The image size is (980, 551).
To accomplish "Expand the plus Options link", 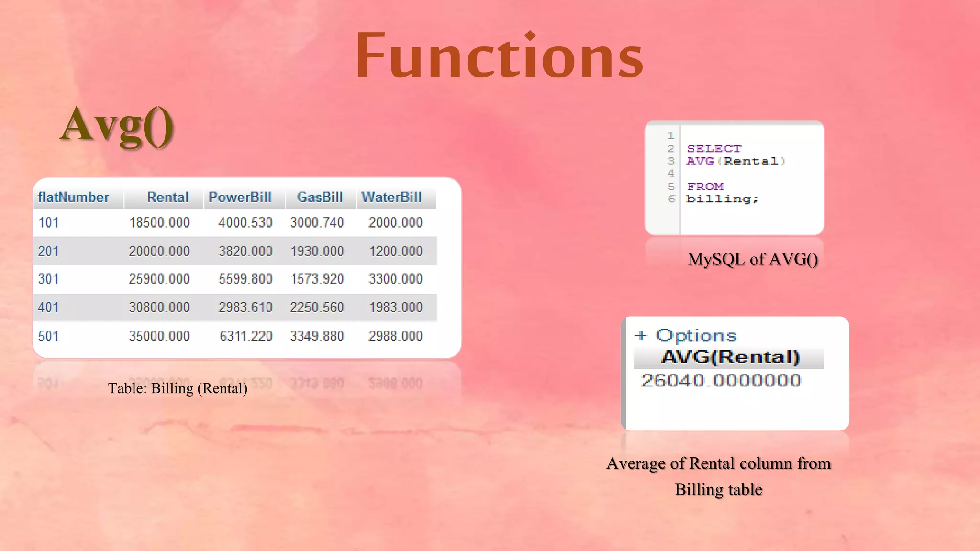I will [x=686, y=335].
